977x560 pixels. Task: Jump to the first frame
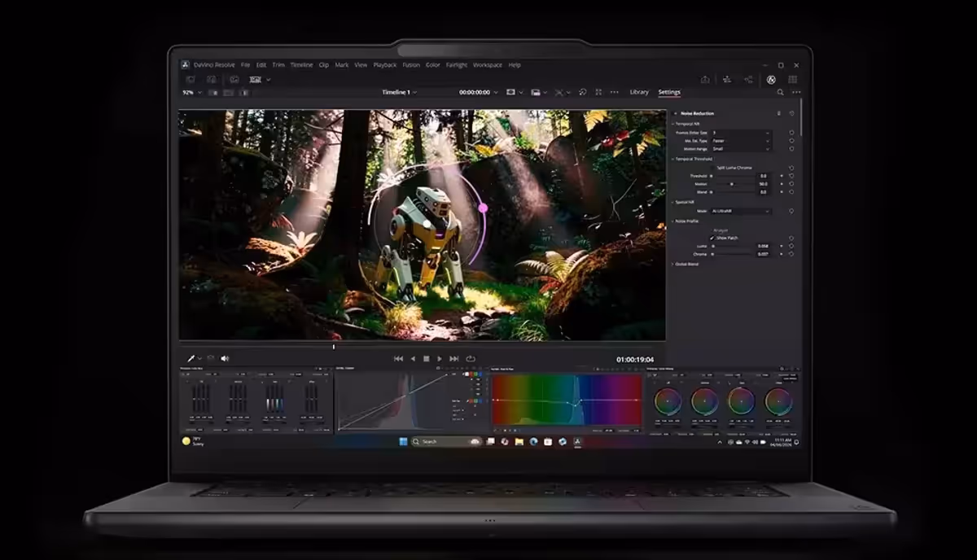[398, 358]
